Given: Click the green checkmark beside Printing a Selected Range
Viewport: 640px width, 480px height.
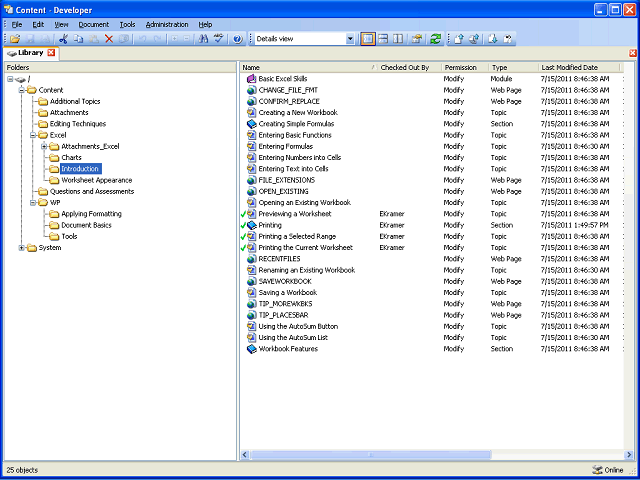Looking at the screenshot, I should [x=243, y=236].
